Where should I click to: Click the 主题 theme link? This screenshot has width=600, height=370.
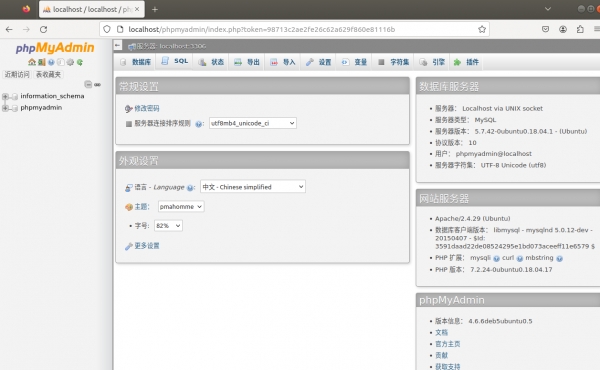(140, 207)
